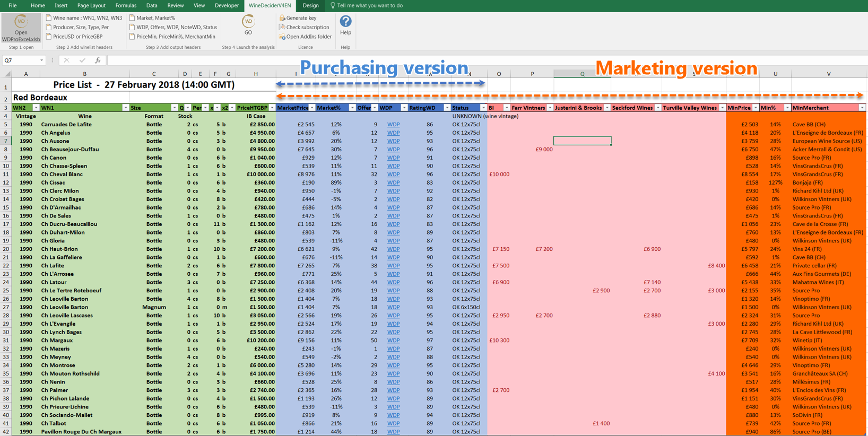Image resolution: width=868 pixels, height=436 pixels.
Task: Open the MarketPrice filter dropdown
Action: (x=312, y=108)
